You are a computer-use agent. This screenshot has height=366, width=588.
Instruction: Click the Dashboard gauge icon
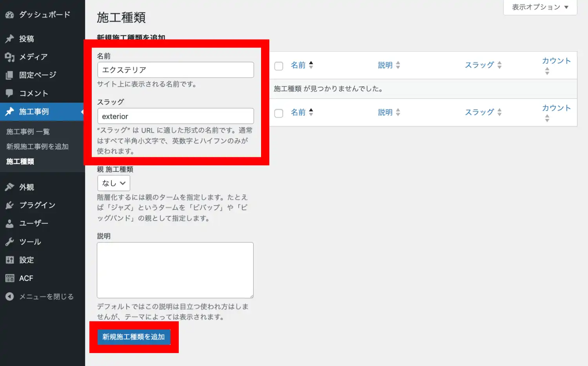9,15
